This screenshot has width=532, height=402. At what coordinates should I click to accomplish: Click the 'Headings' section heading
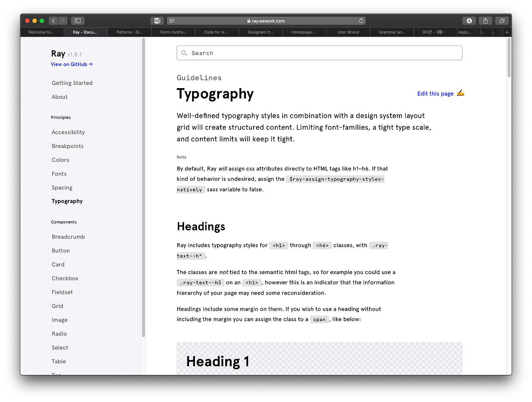(x=201, y=227)
